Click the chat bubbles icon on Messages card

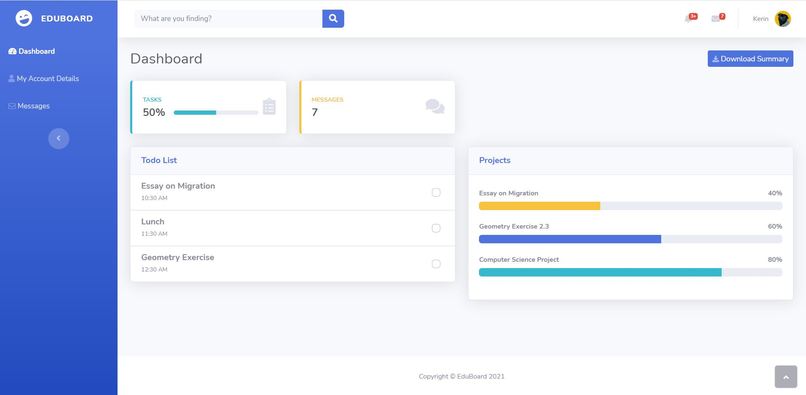435,106
